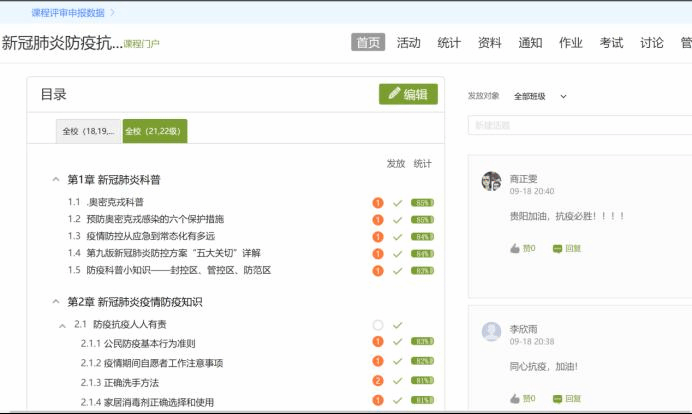
Task: Click the like icon on 商正雯's post
Action: tap(515, 248)
